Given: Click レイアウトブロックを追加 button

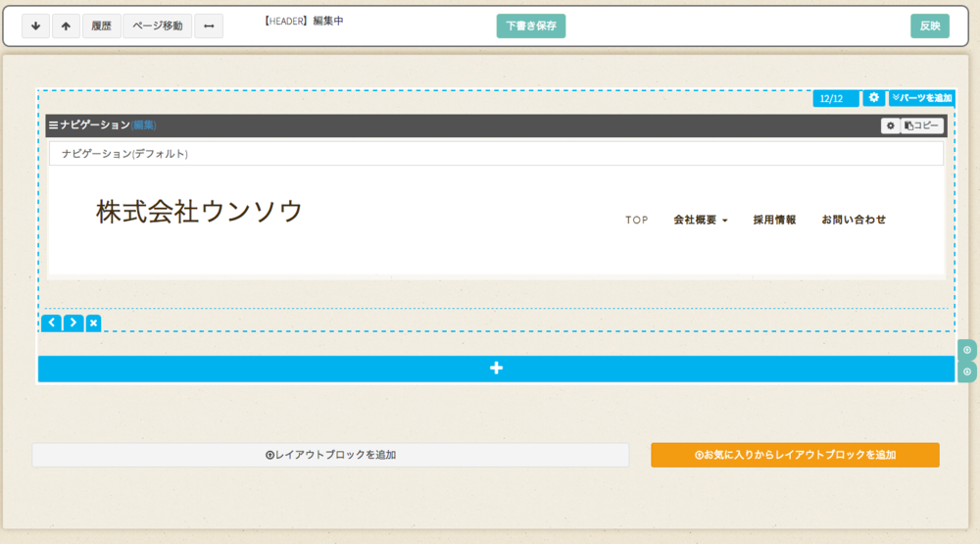Looking at the screenshot, I should (330, 455).
